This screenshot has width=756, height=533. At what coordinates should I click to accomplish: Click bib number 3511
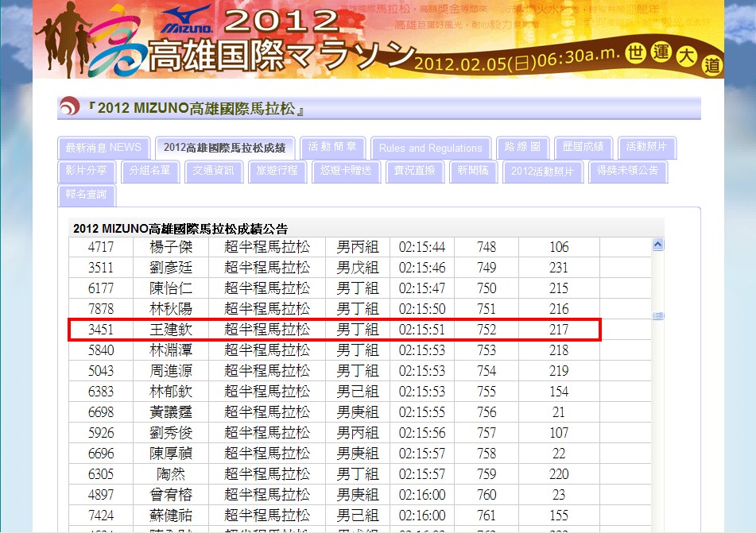coord(101,268)
